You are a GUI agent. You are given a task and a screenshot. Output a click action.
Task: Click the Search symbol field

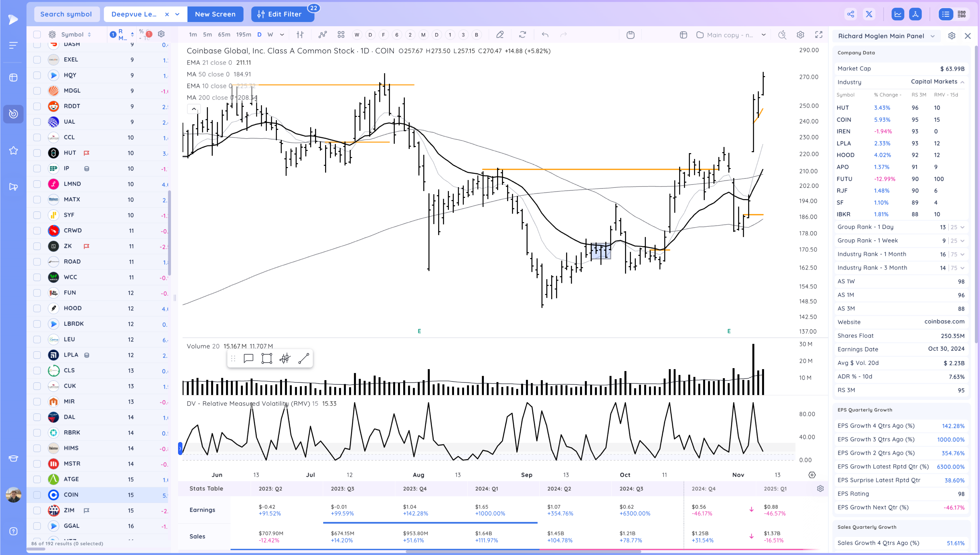(x=66, y=14)
